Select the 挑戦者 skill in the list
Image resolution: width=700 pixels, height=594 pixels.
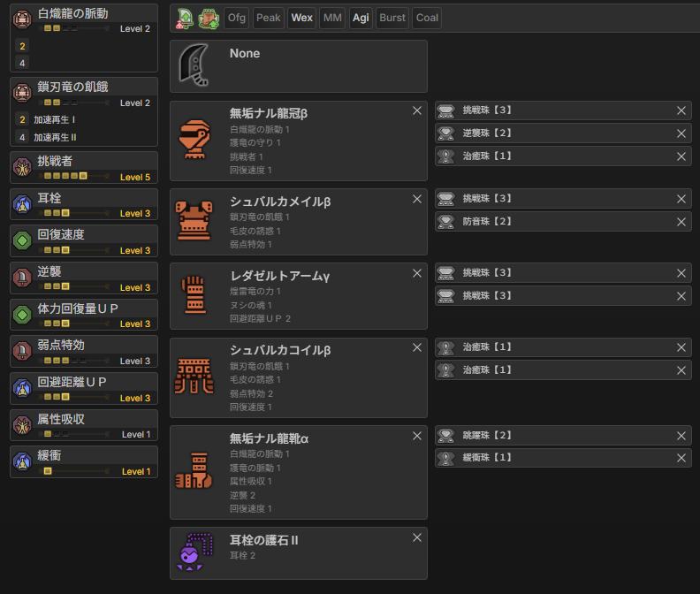(83, 168)
